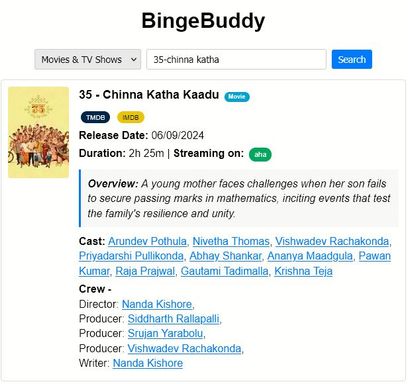Open director Nanda Kishore's link
The image size is (408, 384).
coord(157,304)
